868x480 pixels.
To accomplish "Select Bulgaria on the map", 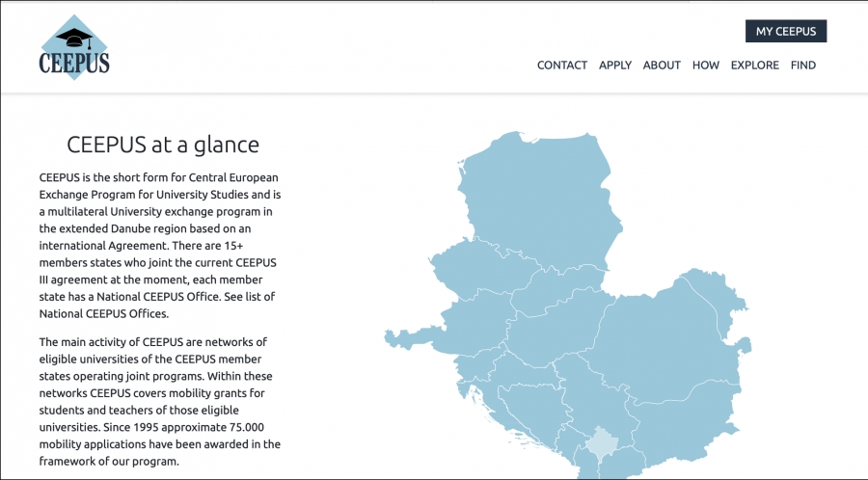I will (x=687, y=420).
